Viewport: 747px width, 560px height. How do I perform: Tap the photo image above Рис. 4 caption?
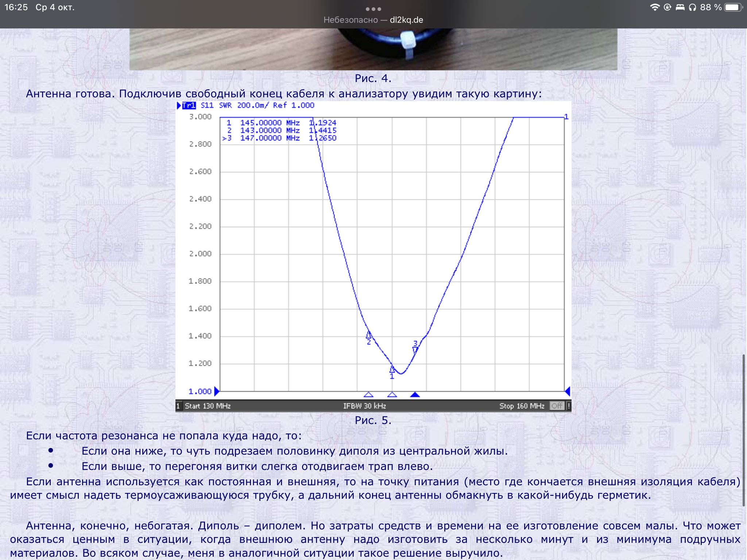click(x=373, y=49)
